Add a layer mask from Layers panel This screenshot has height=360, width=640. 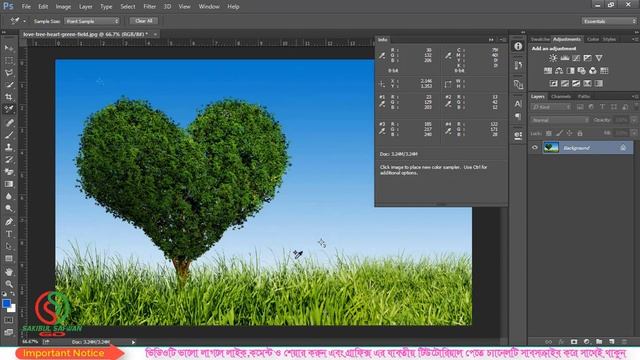(574, 342)
